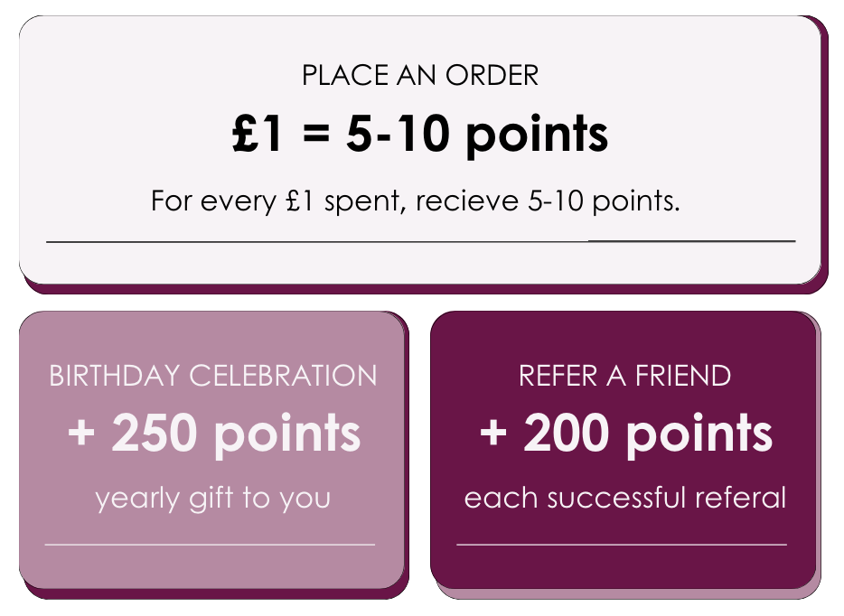Screen dimensions: 844x616
Task: Click the divider line in the order card
Action: tap(420, 241)
